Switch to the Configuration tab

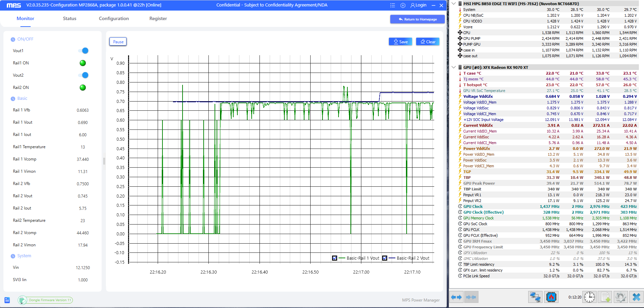[114, 18]
